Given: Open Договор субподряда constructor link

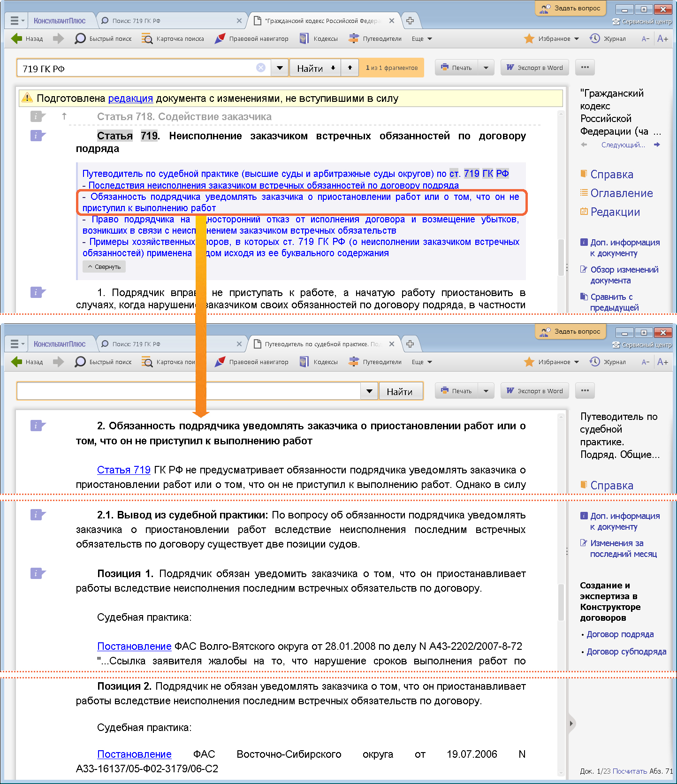Looking at the screenshot, I should tap(626, 652).
